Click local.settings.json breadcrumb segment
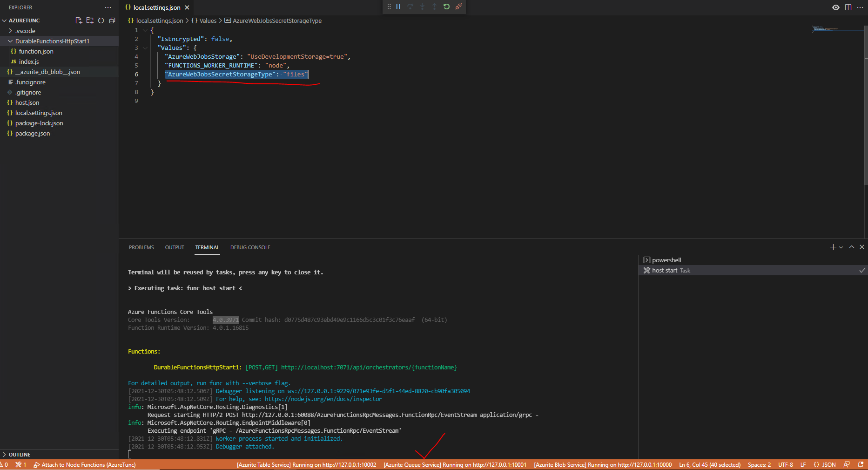 click(x=155, y=20)
